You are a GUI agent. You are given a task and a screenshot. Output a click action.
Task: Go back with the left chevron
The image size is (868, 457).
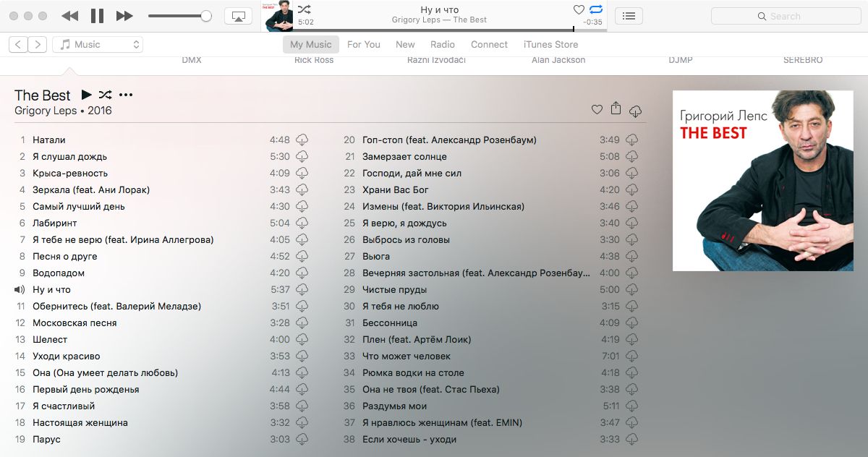click(19, 45)
